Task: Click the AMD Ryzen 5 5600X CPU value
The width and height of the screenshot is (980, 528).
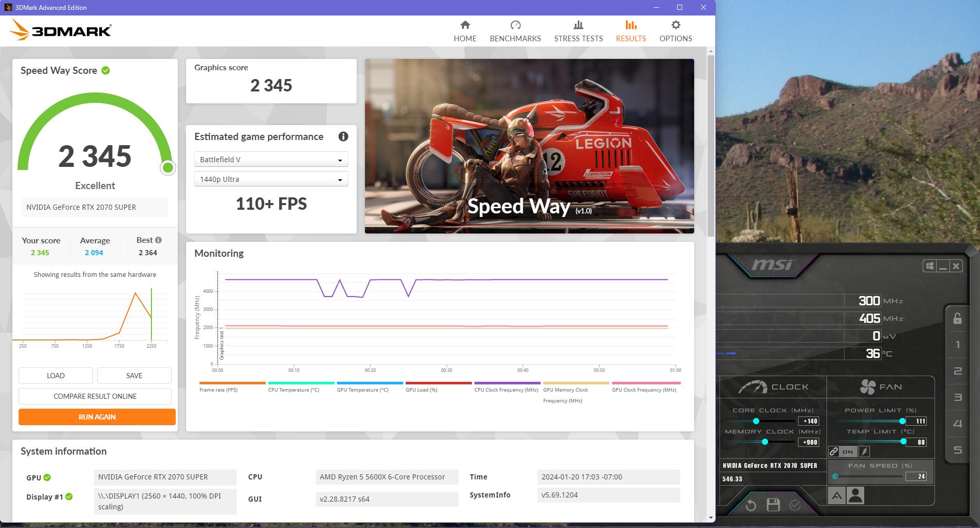Action: [x=387, y=477]
